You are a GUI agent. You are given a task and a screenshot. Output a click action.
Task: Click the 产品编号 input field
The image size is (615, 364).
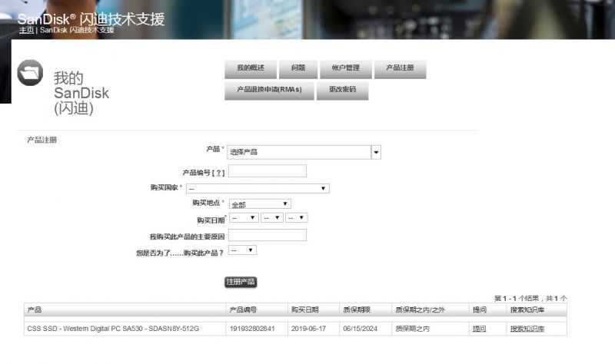click(268, 170)
